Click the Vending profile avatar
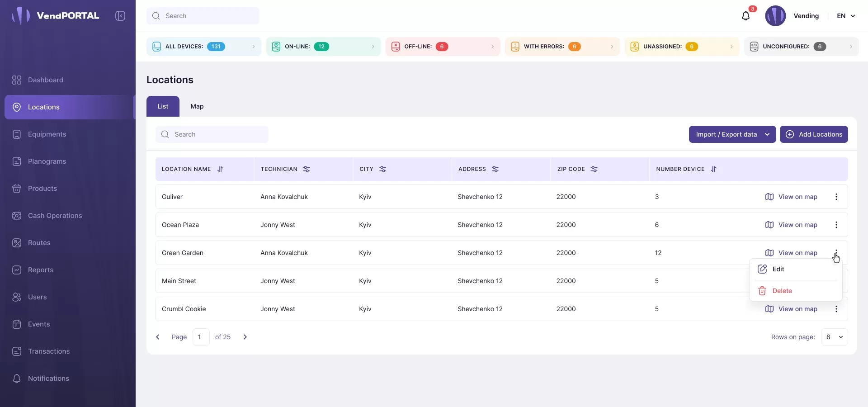868x407 pixels. tap(775, 16)
